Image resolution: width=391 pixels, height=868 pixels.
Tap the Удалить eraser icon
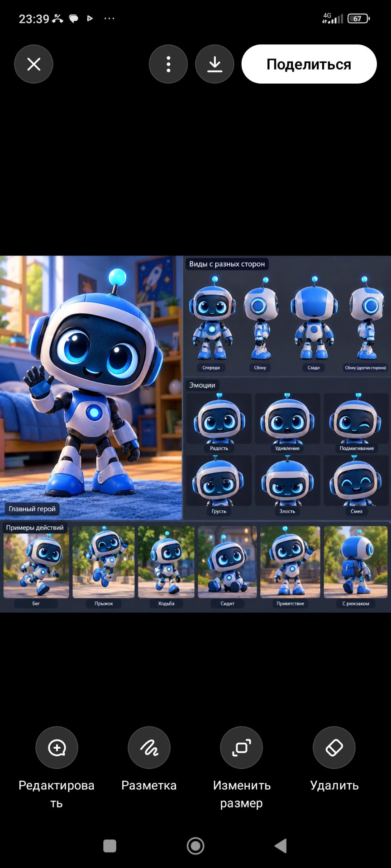point(334,748)
